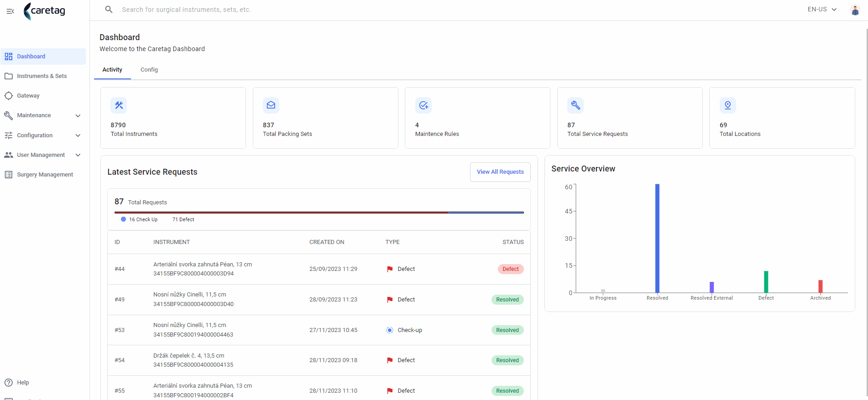868x400 pixels.
Task: Open the EN-US language dropdown
Action: click(822, 9)
